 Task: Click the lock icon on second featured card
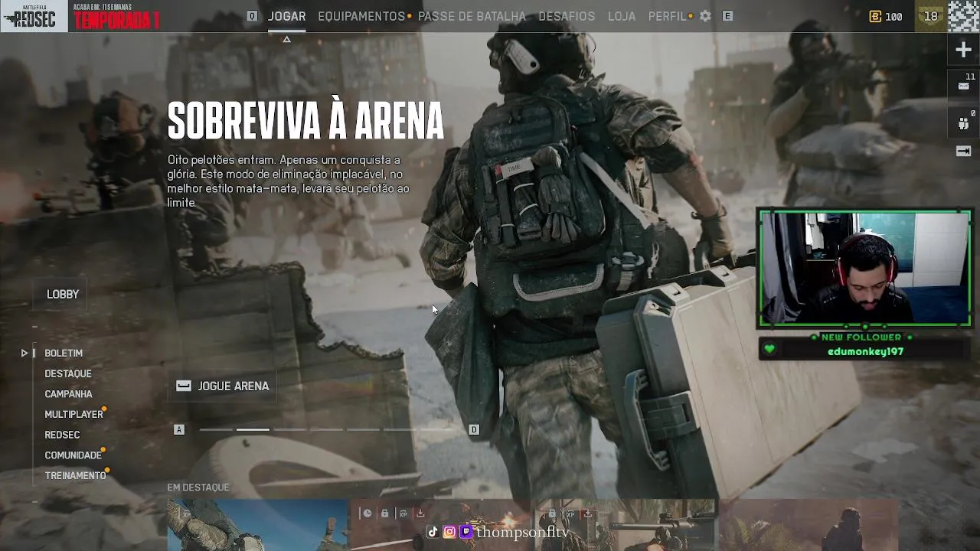coord(385,514)
